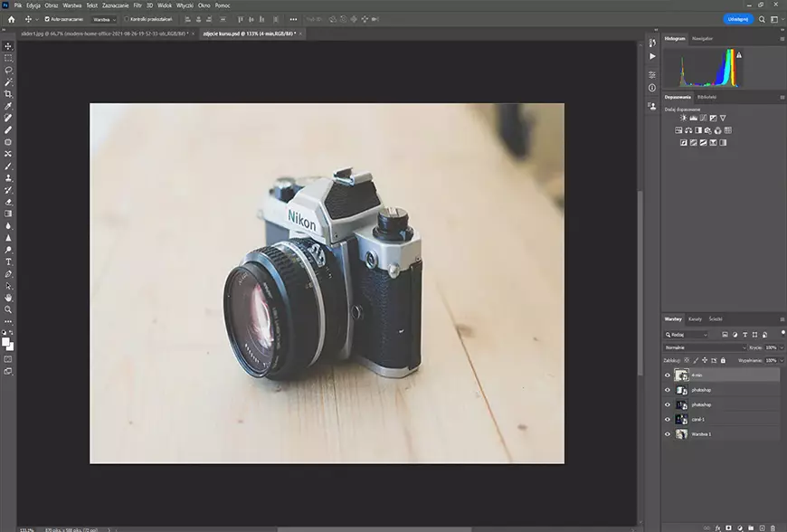This screenshot has width=787, height=532.
Task: Add a Color Balance adjustment
Action: [688, 130]
